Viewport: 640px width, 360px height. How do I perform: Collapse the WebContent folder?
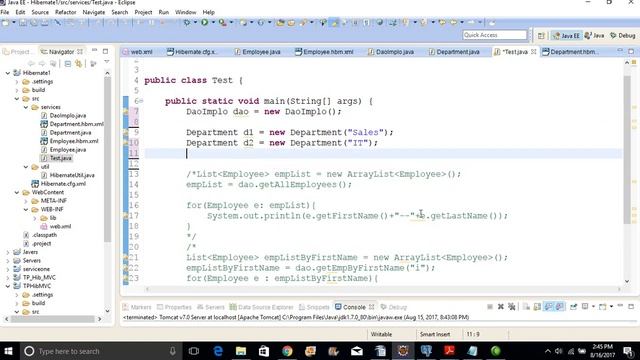click(17, 192)
